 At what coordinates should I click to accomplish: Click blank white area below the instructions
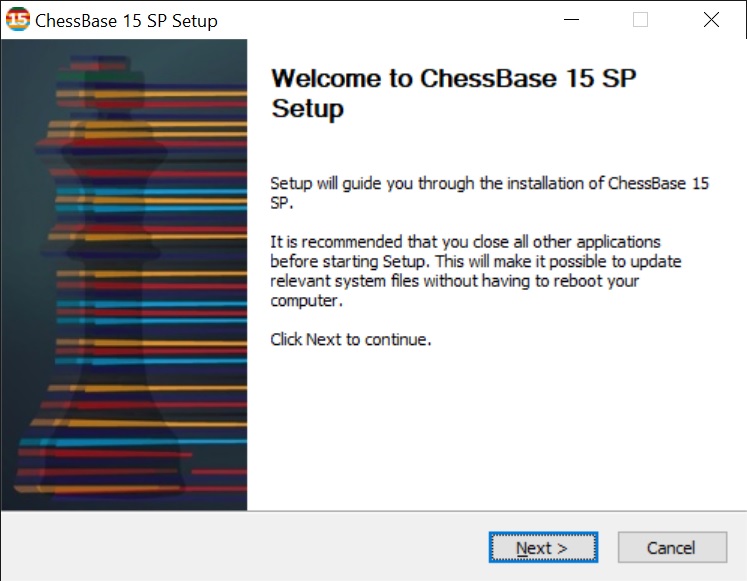tap(495, 430)
